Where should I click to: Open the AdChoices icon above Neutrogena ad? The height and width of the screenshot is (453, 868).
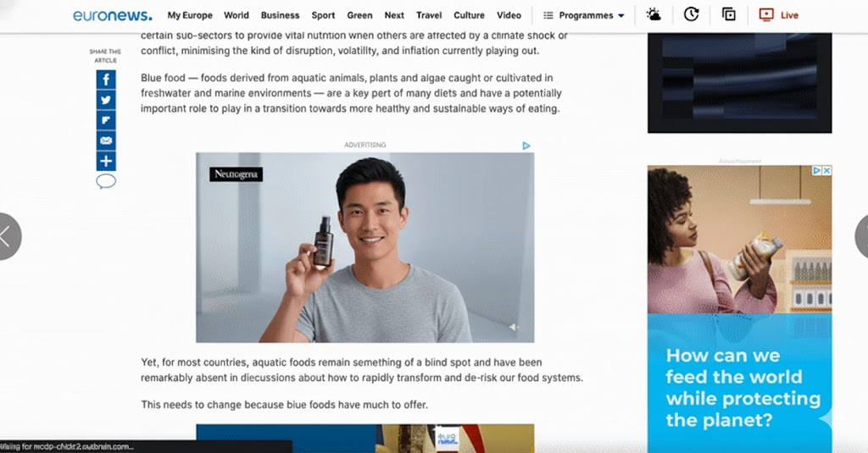(x=526, y=146)
